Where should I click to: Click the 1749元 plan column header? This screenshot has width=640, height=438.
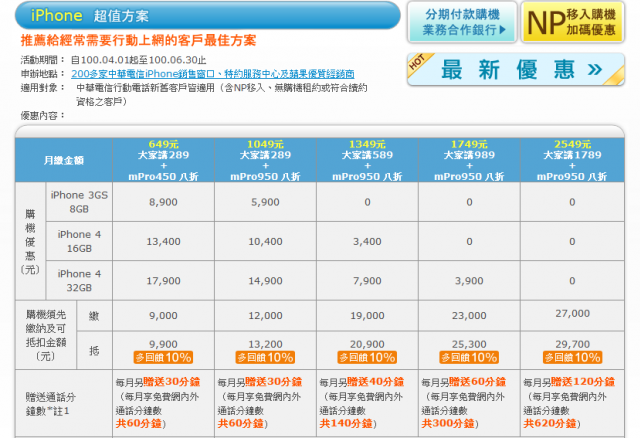tap(469, 160)
